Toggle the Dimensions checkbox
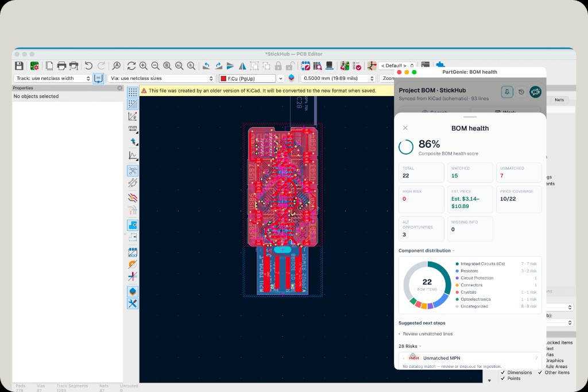Viewport: 588px width, 392px height. (503, 372)
